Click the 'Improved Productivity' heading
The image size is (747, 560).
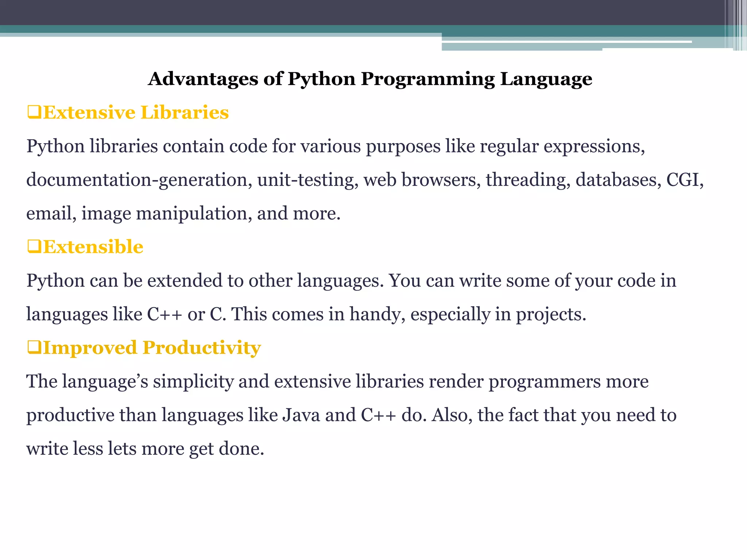point(152,348)
